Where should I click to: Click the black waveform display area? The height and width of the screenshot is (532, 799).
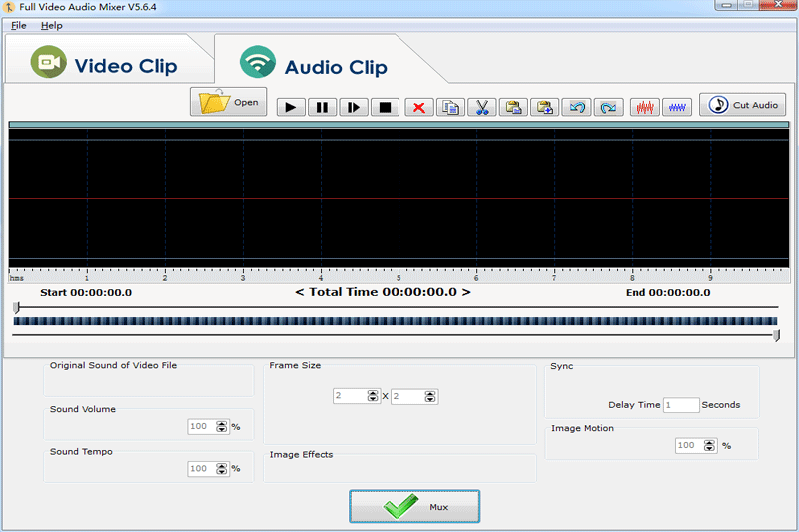(x=399, y=198)
